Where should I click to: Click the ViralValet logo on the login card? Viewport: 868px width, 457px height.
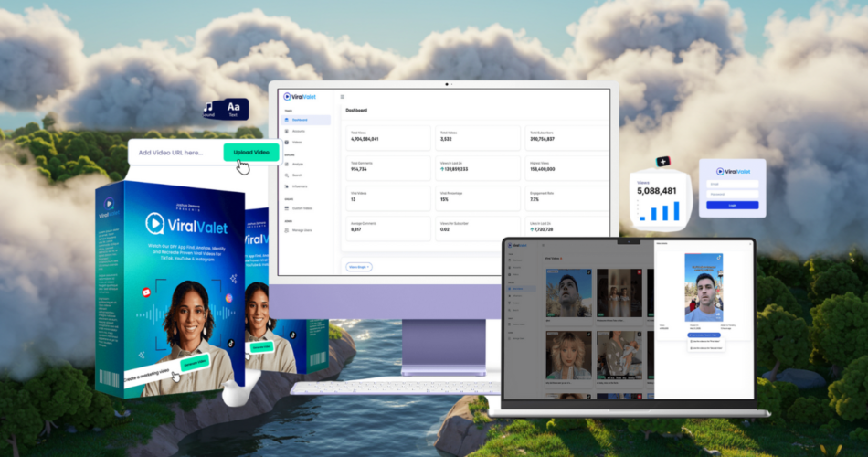[x=733, y=172]
